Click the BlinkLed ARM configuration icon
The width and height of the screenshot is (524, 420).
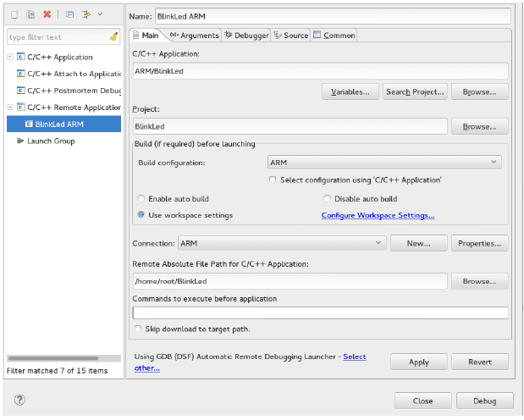point(29,124)
